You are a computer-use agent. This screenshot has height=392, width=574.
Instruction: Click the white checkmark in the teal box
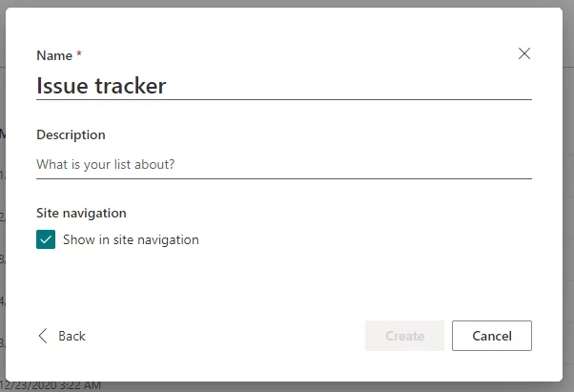pyautogui.click(x=46, y=239)
